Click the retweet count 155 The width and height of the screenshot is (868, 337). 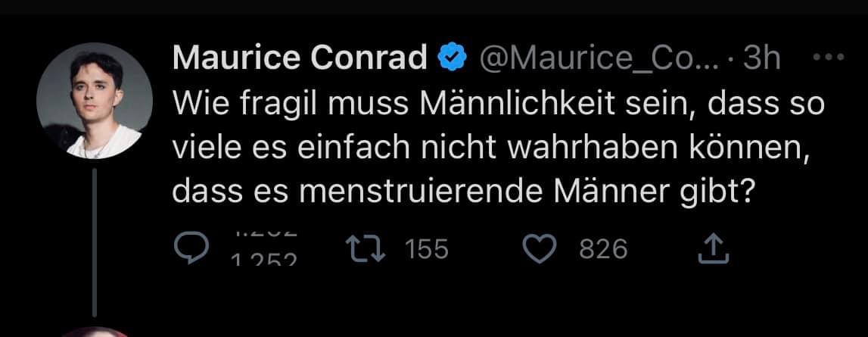pyautogui.click(x=428, y=249)
